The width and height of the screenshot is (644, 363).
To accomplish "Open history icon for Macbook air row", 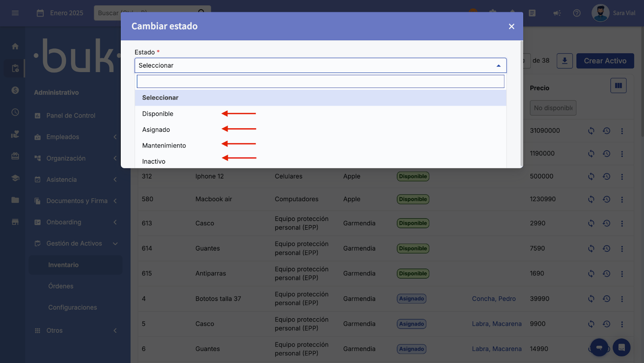I will [606, 199].
